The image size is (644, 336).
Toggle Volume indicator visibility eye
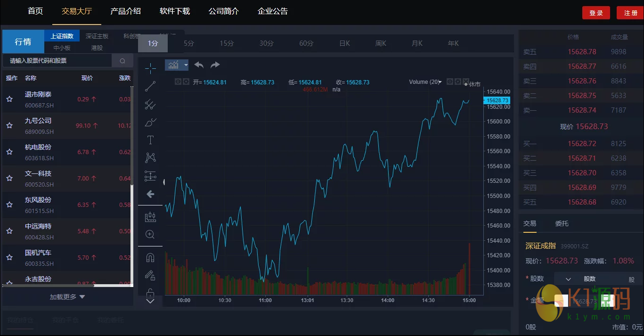[x=450, y=82]
